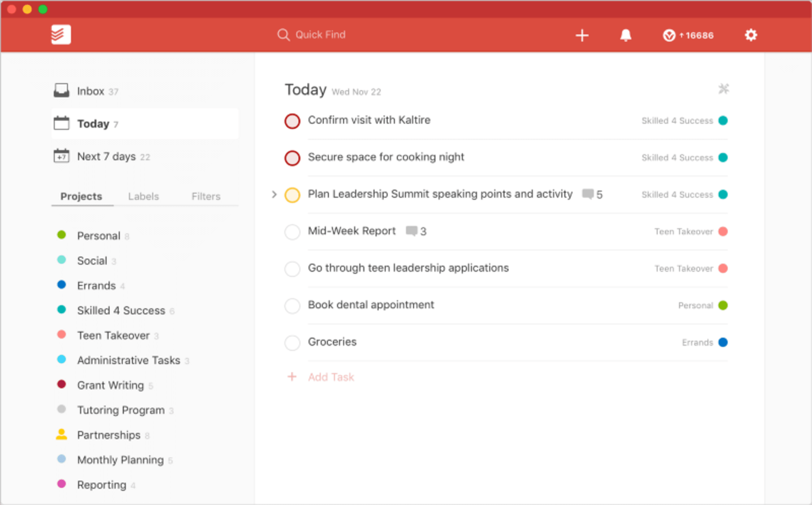
Task: Open comments icon on Mid-Week Report
Action: (x=411, y=231)
